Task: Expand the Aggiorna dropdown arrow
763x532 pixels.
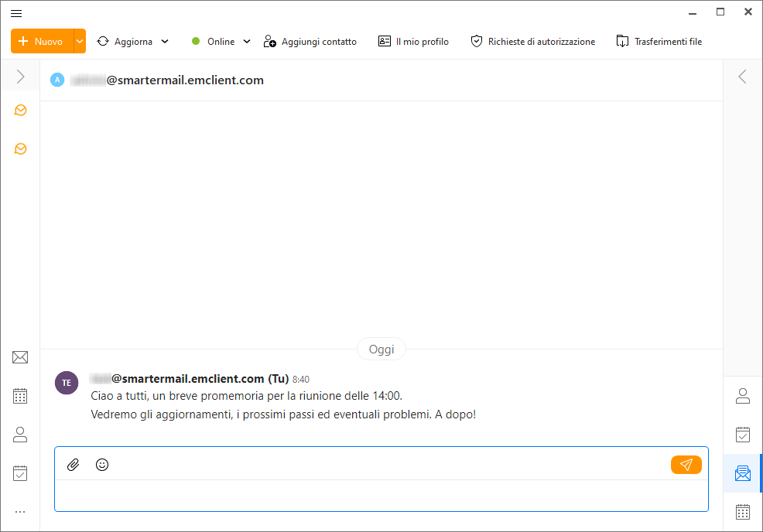Action: [165, 42]
